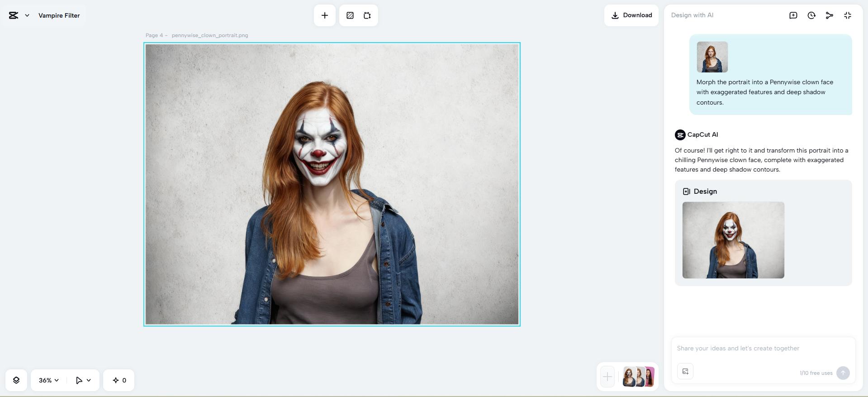
Task: Click the resize canvas icon in top toolbar
Action: (367, 15)
